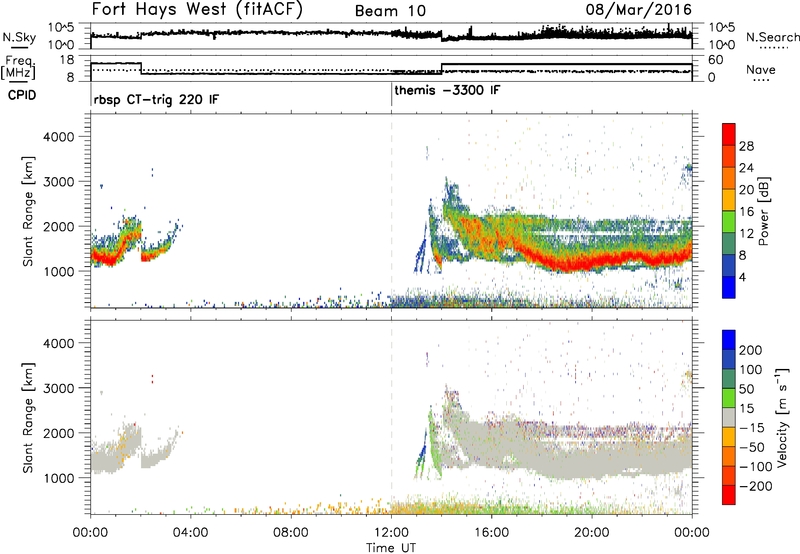Click the blue bottom of Power colorbar

[729, 287]
